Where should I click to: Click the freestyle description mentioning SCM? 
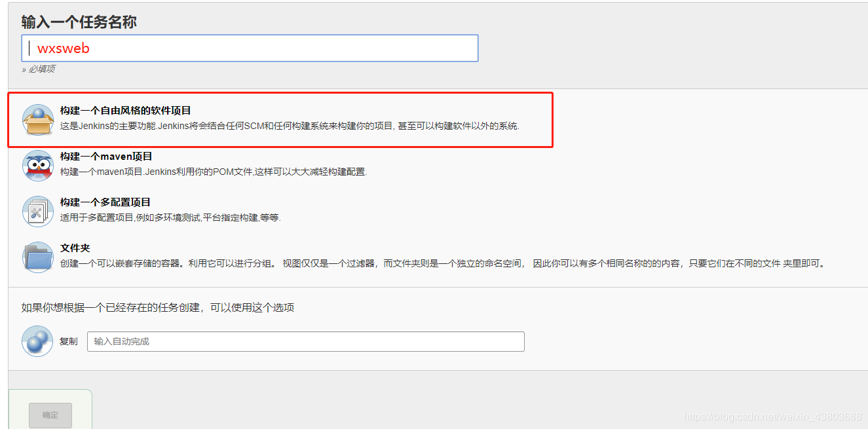[290, 126]
